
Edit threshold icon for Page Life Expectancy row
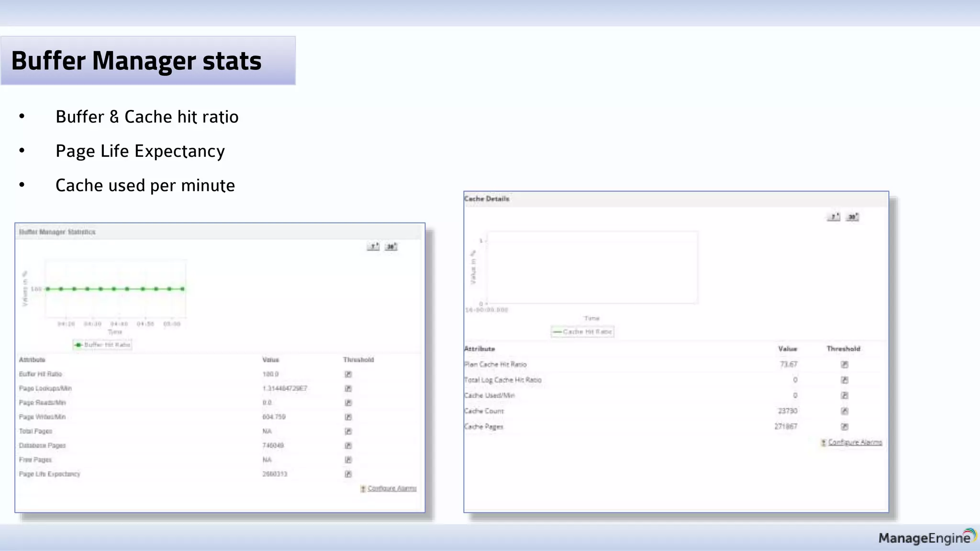coord(348,474)
